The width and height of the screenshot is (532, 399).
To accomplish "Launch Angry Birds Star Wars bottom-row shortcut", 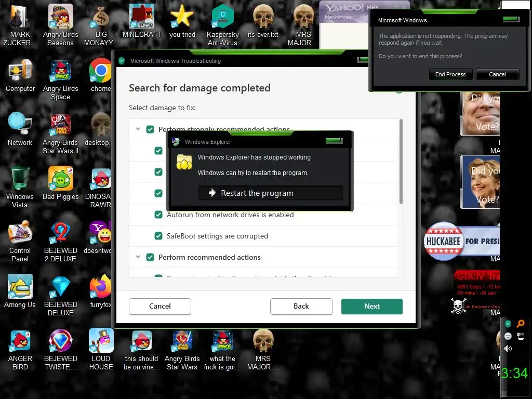I will tap(182, 350).
